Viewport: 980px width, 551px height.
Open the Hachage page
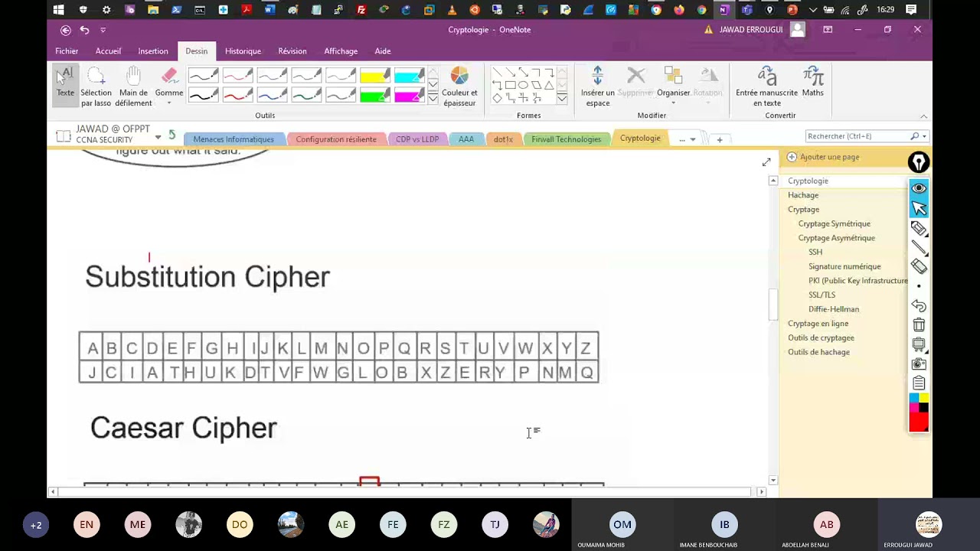click(x=803, y=195)
